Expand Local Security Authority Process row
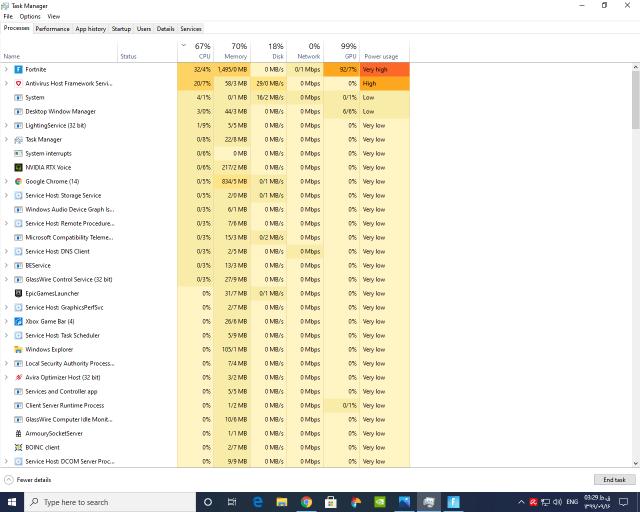 (6, 363)
